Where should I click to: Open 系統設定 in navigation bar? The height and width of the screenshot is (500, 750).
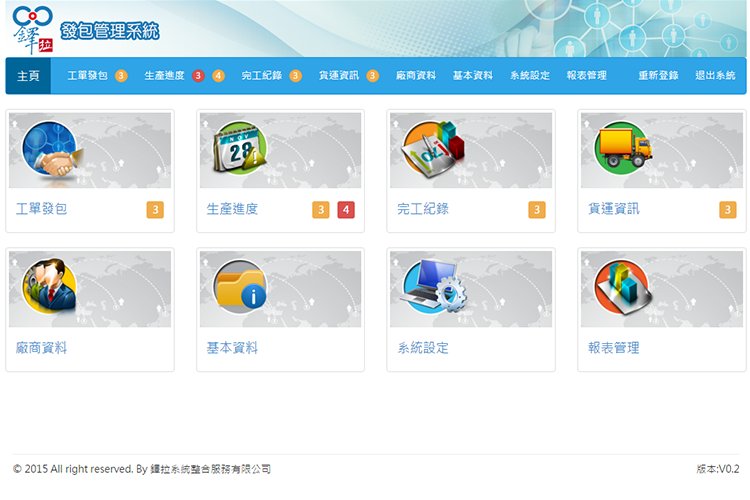529,76
